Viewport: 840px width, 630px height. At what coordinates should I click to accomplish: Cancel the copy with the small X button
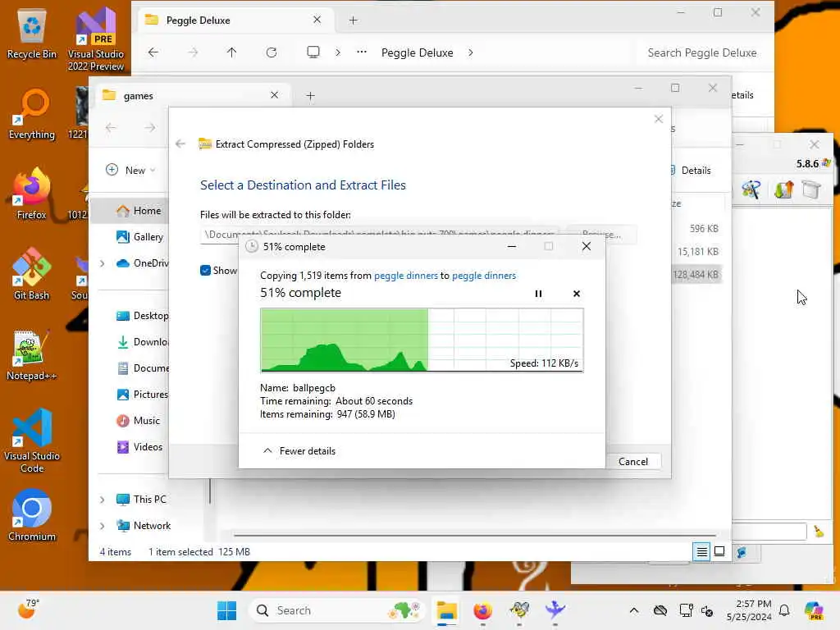pos(577,294)
